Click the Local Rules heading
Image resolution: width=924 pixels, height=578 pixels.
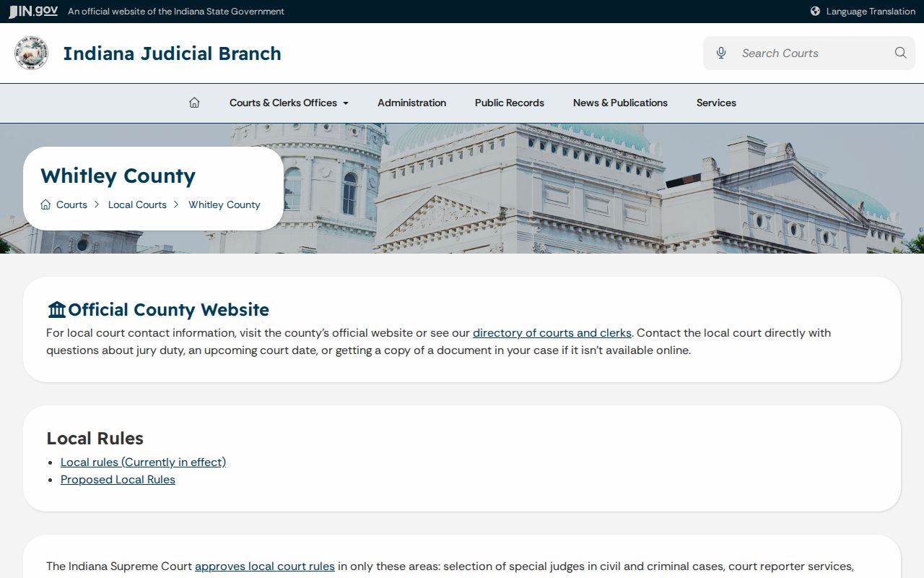point(95,439)
